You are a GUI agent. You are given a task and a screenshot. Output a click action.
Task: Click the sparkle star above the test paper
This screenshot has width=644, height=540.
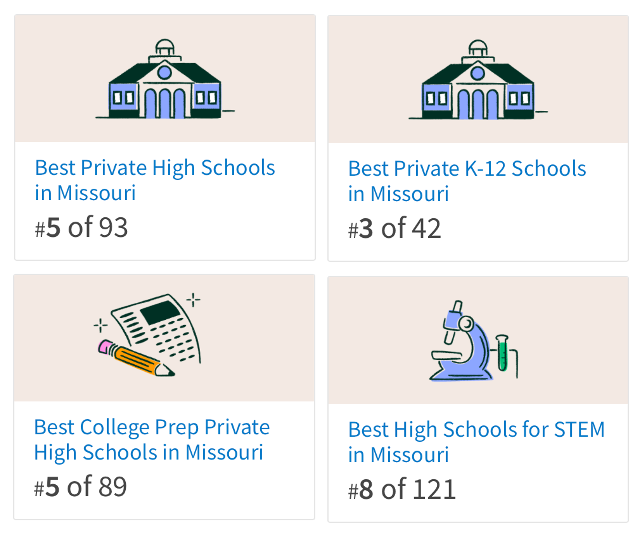(x=193, y=298)
